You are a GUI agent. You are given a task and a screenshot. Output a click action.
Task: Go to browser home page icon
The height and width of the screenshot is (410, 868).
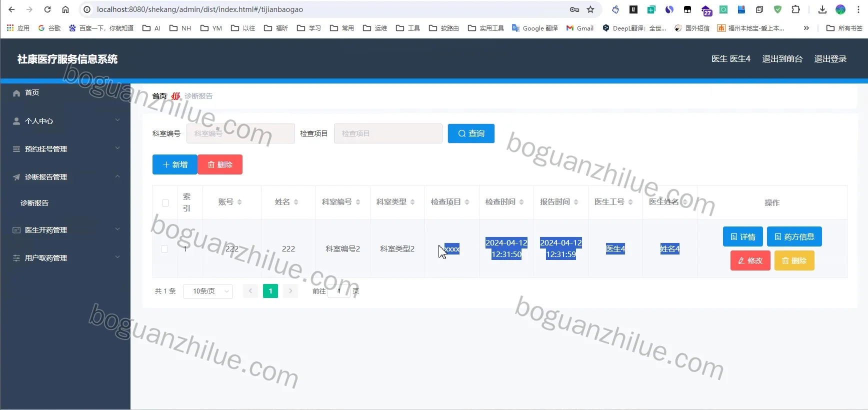click(x=65, y=9)
